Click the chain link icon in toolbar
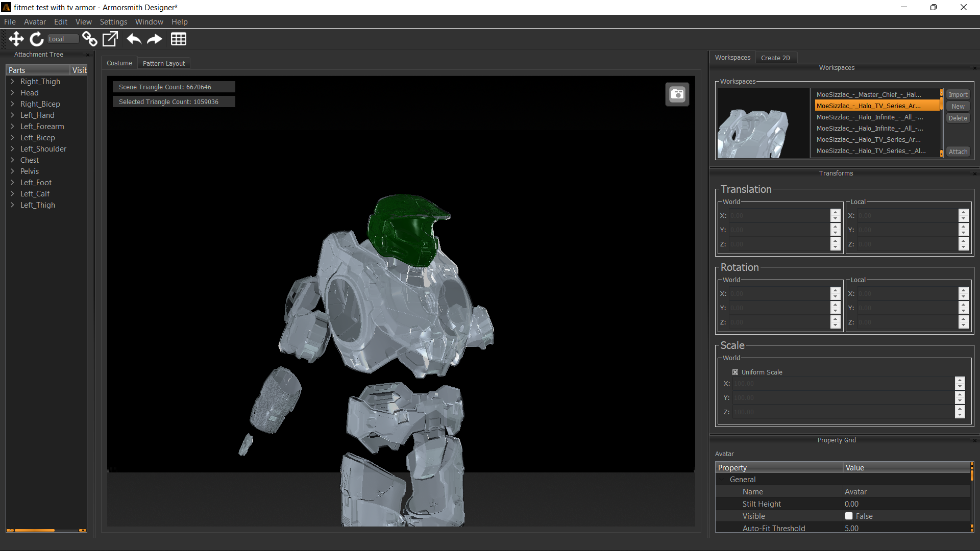Screen dimensions: 980x551 [90, 39]
